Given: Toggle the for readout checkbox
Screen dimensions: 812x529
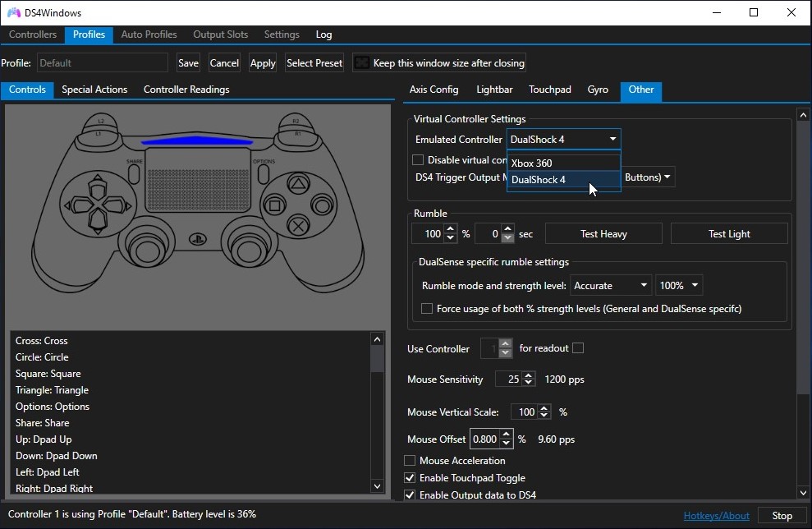Looking at the screenshot, I should click(578, 348).
